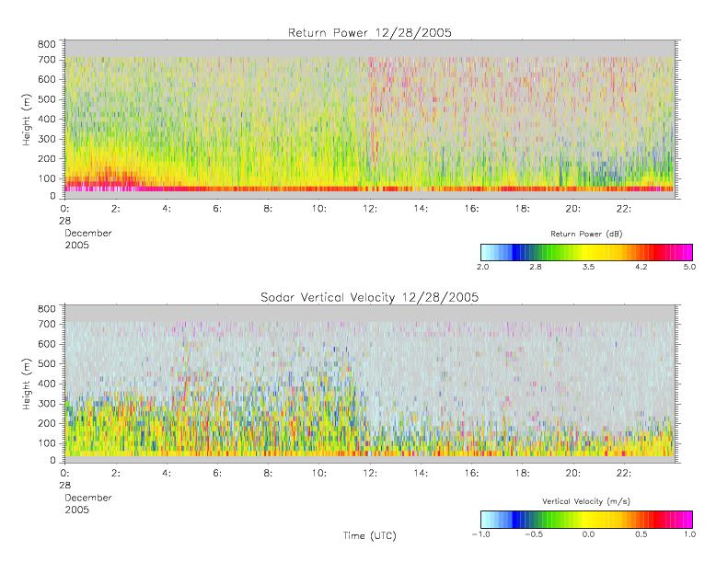The width and height of the screenshot is (728, 562).
Task: Select the "Time (UTC)" axis label
Action: pos(370,535)
